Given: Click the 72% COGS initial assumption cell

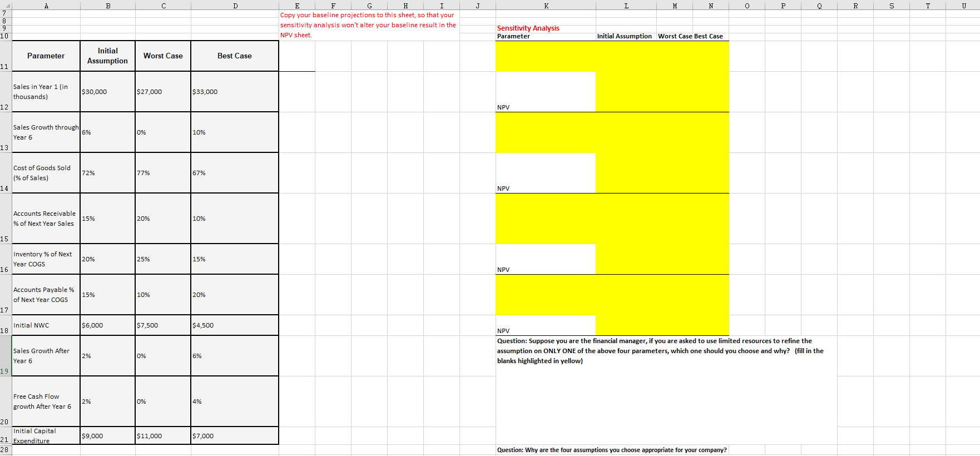Looking at the screenshot, I should (x=107, y=173).
